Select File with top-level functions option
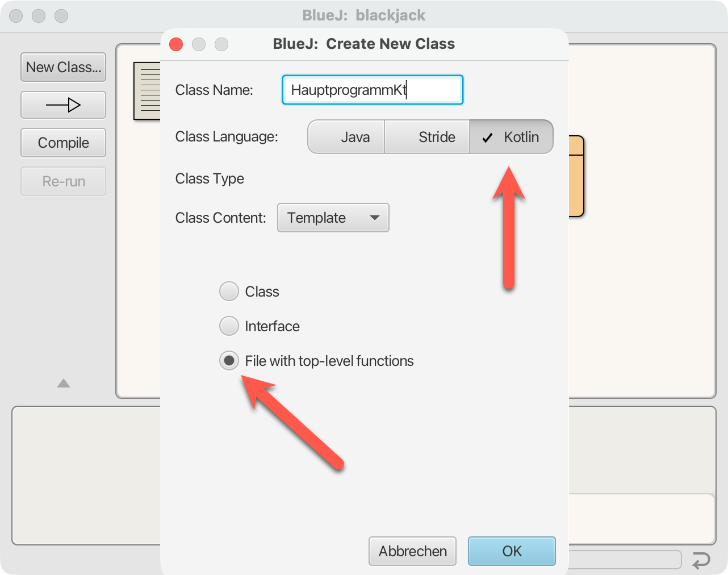The image size is (728, 575). tap(229, 361)
